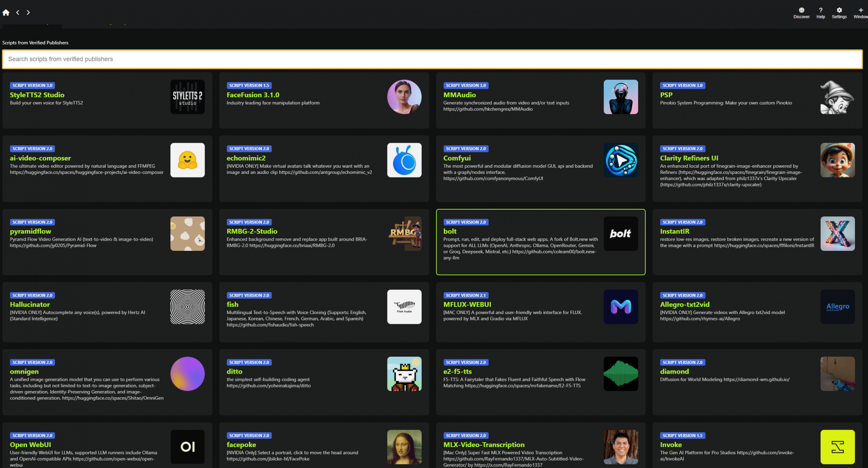This screenshot has width=868, height=468.
Task: Open Help question mark icon
Action: click(821, 10)
